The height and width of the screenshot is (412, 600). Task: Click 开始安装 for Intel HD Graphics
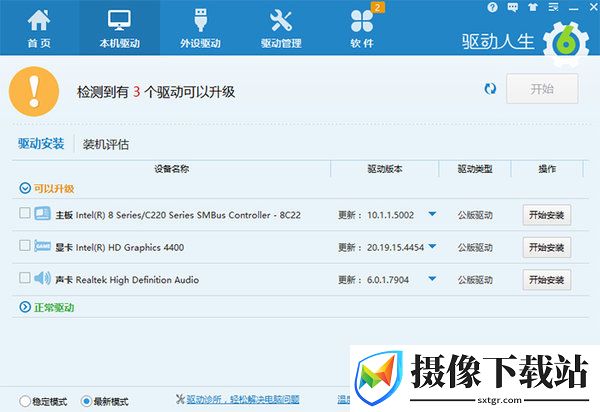click(x=547, y=248)
